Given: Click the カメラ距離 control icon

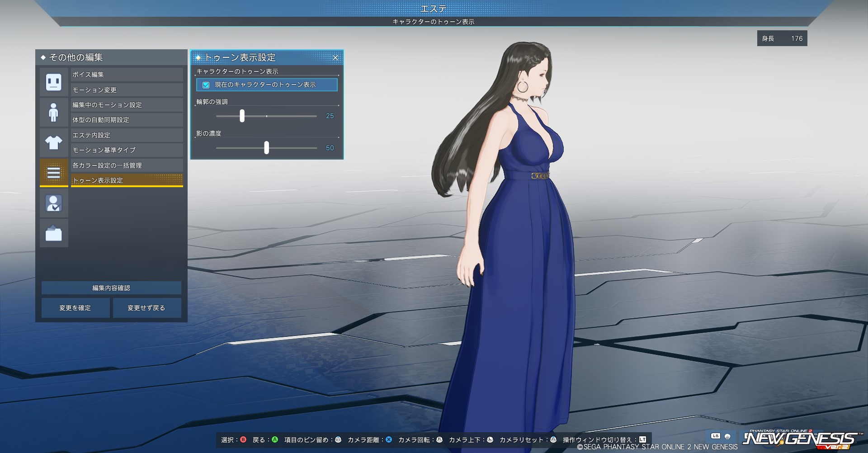Looking at the screenshot, I should 389,439.
